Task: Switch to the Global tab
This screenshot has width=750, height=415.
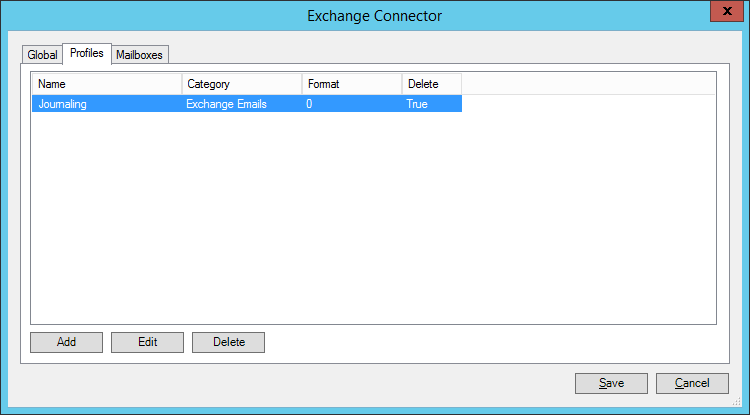Action: point(42,55)
